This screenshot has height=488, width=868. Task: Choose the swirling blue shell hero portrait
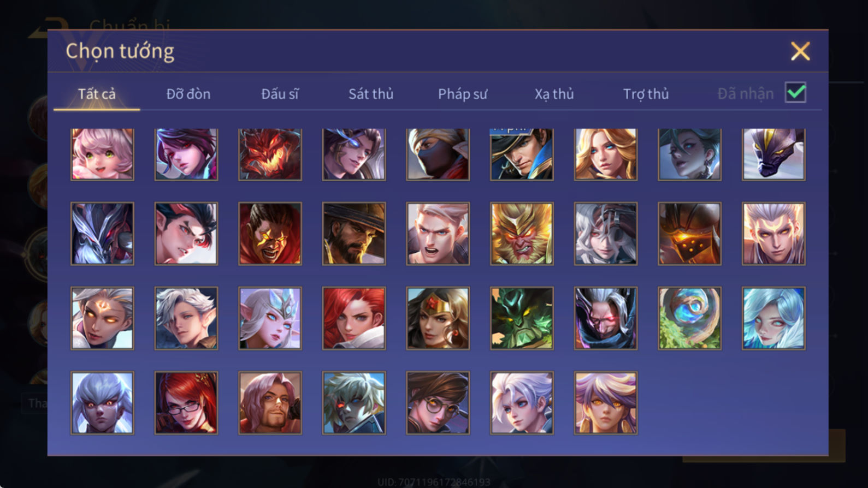(x=689, y=318)
